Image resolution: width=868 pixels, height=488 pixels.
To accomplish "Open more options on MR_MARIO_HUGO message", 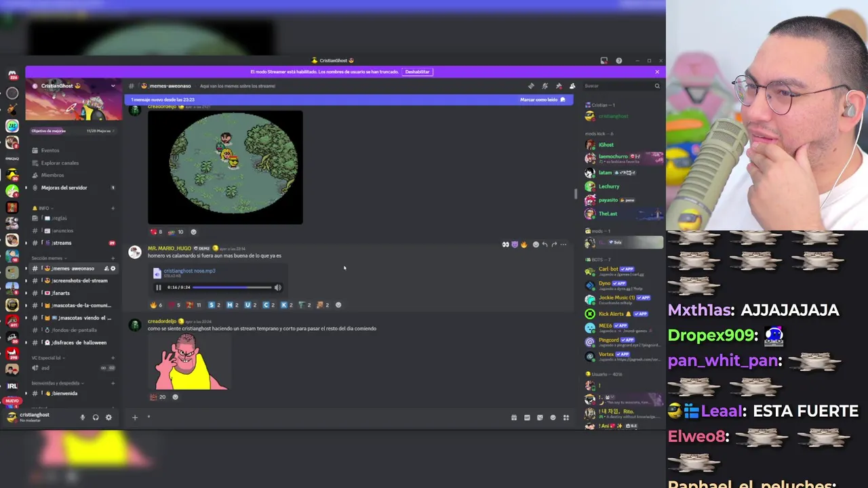I will click(564, 245).
